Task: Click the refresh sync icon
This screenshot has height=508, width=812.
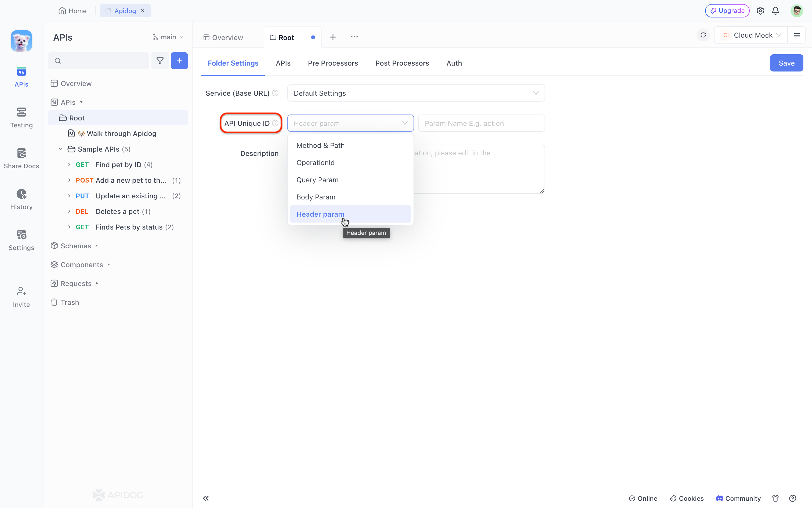Action: (x=703, y=35)
